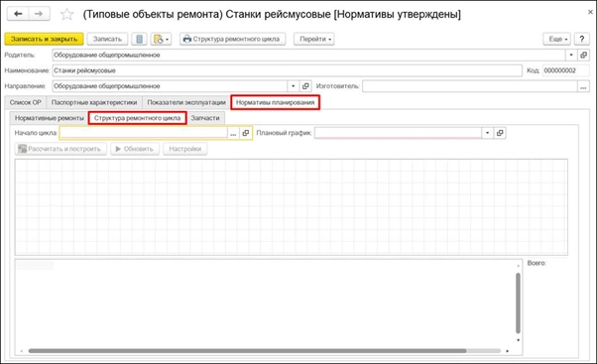Open Родитель value with its open icon
Screen dimensions: 597x364
583,55
